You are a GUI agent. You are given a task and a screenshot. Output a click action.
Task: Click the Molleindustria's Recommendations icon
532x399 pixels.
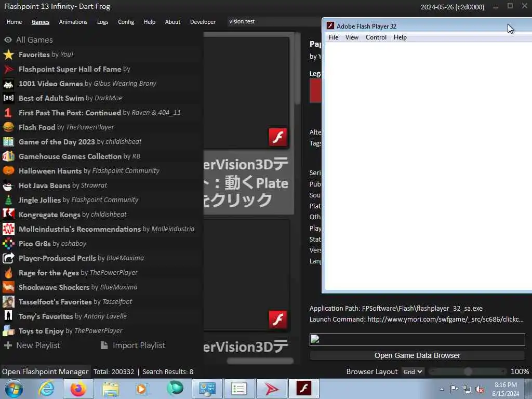tap(8, 229)
